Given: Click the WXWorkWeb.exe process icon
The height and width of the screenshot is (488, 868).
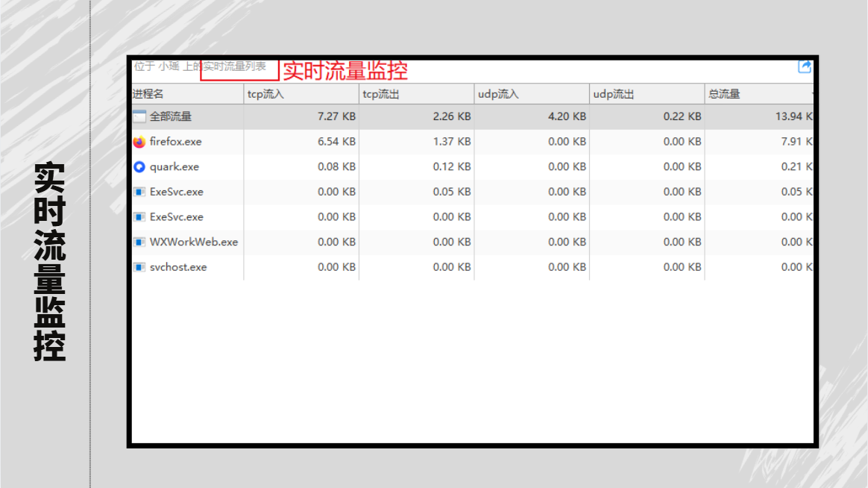Looking at the screenshot, I should (139, 242).
